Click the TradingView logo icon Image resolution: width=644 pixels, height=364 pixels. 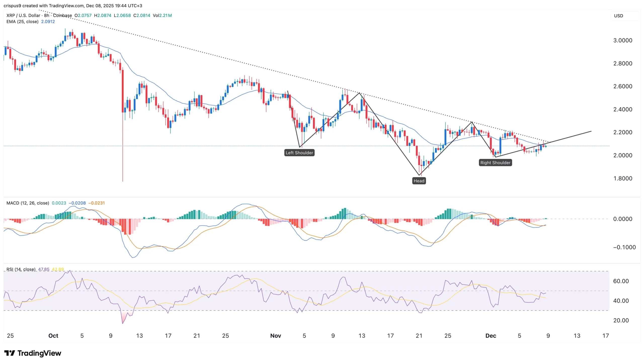click(10, 353)
